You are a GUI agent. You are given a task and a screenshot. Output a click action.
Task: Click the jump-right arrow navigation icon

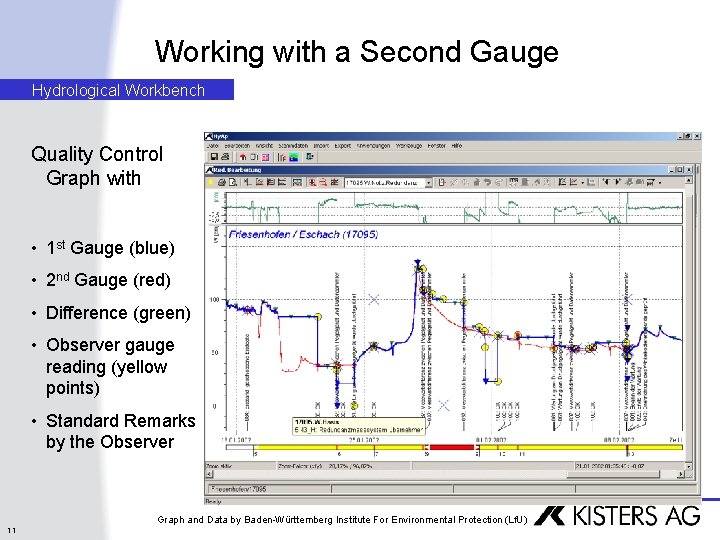coord(618,182)
